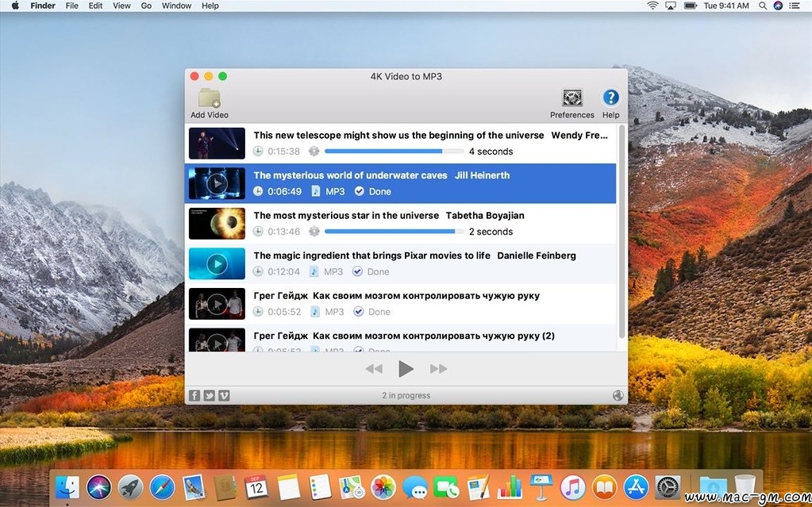812x507 pixels.
Task: Click the '4 seconds' remaining time text
Action: [491, 152]
